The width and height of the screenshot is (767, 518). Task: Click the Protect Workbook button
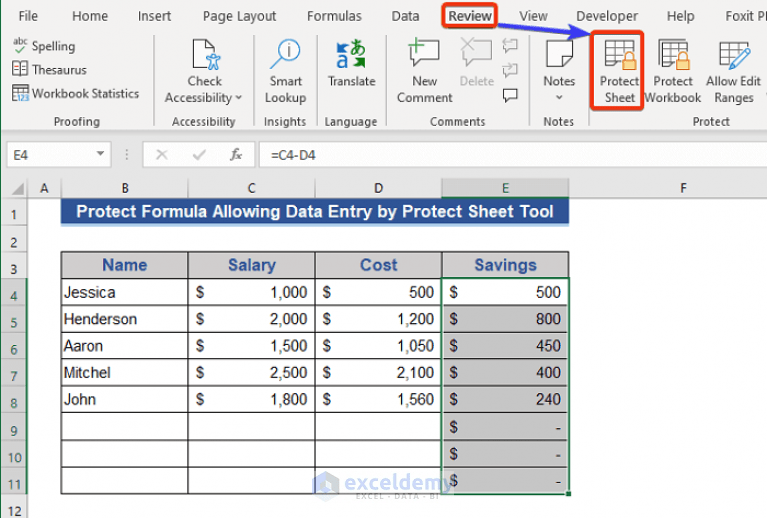(x=673, y=71)
